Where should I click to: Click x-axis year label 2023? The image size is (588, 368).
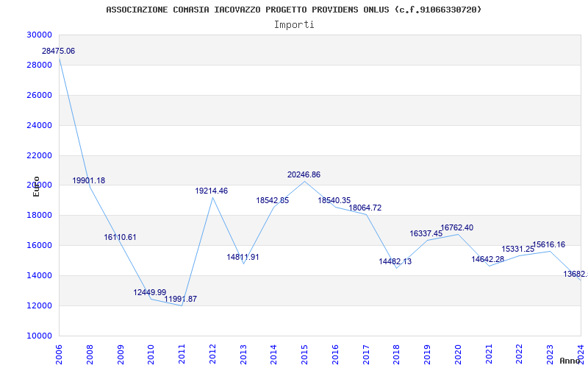(551, 355)
